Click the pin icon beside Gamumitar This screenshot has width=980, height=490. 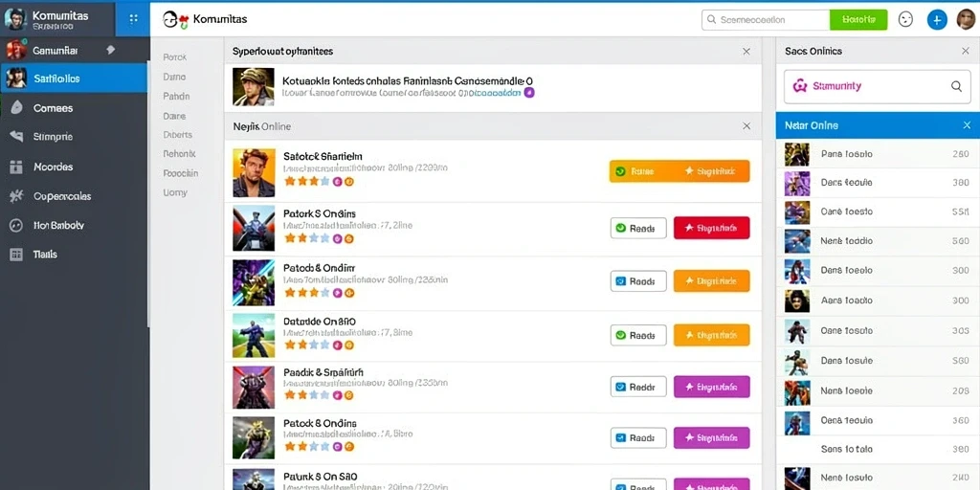(x=111, y=50)
